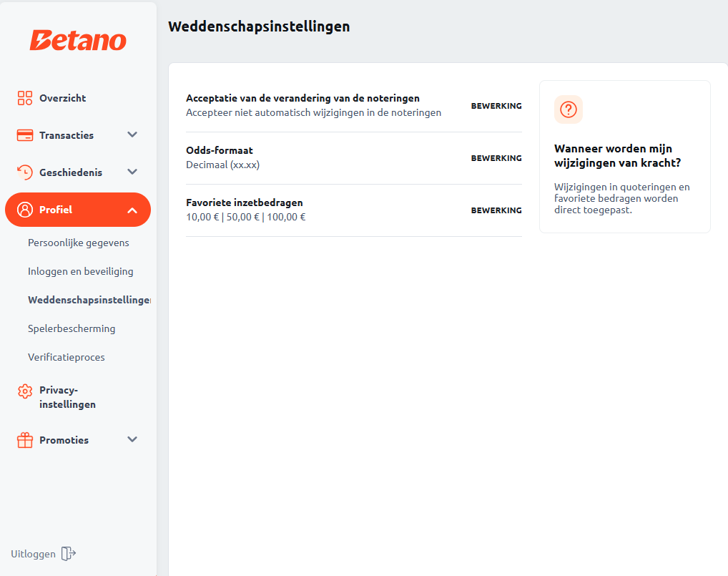Click BEWERKING for Favoriete inzetbedragen
This screenshot has height=576, width=728.
(x=496, y=210)
